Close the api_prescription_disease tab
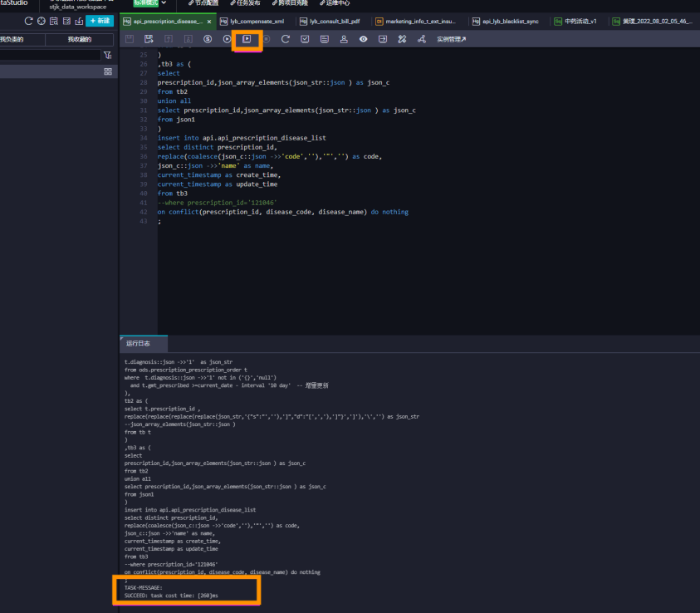Screen dimensions: 700x613 [x=209, y=22]
